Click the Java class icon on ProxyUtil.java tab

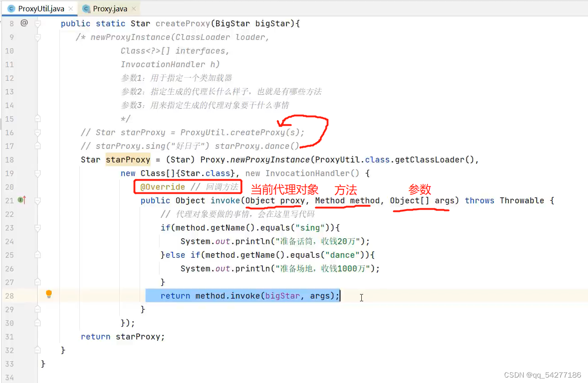coord(11,9)
